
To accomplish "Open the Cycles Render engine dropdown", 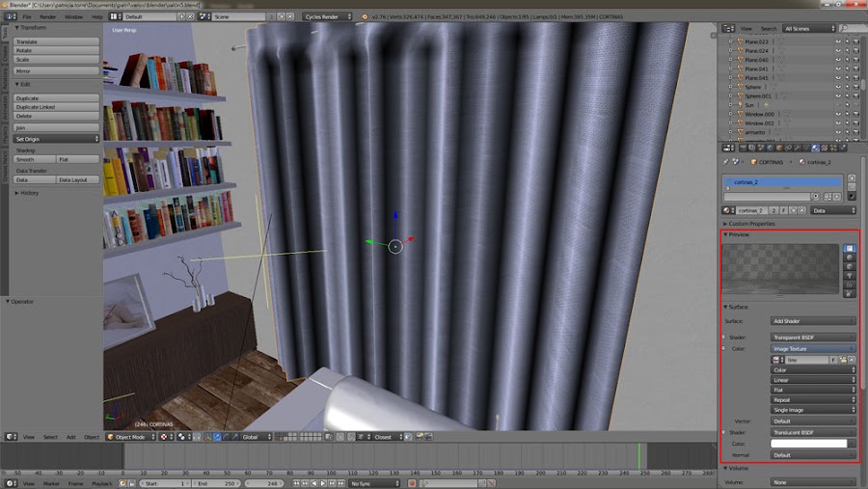I will click(x=328, y=16).
